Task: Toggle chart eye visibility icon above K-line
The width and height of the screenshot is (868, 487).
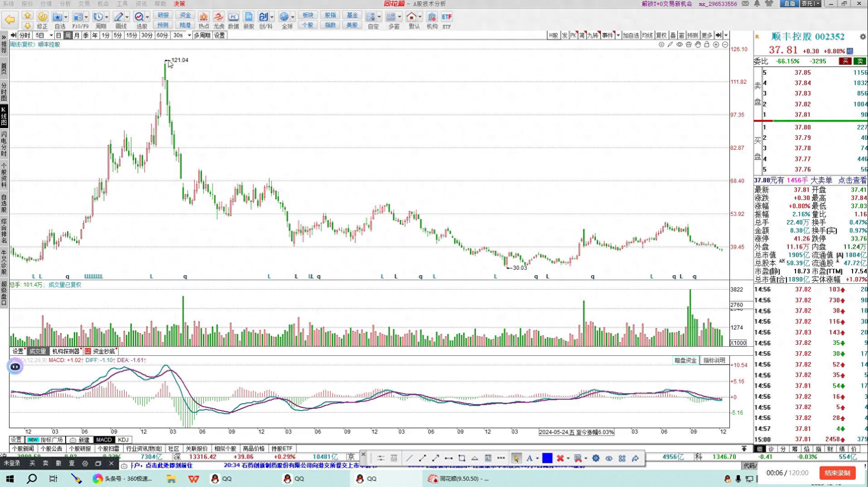Action: coord(680,44)
